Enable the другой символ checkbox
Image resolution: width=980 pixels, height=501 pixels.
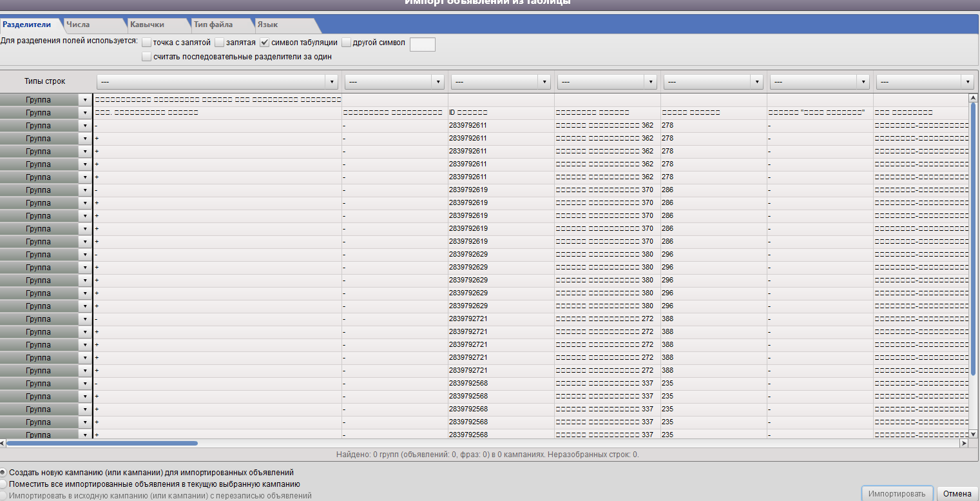347,43
